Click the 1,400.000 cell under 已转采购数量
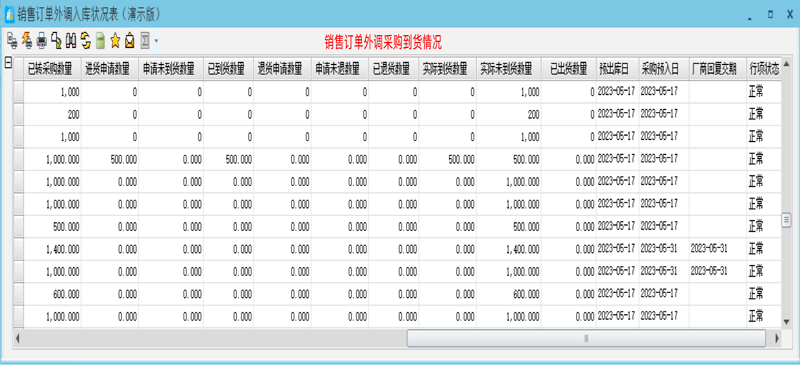Image resolution: width=800 pixels, height=365 pixels. pyautogui.click(x=53, y=249)
